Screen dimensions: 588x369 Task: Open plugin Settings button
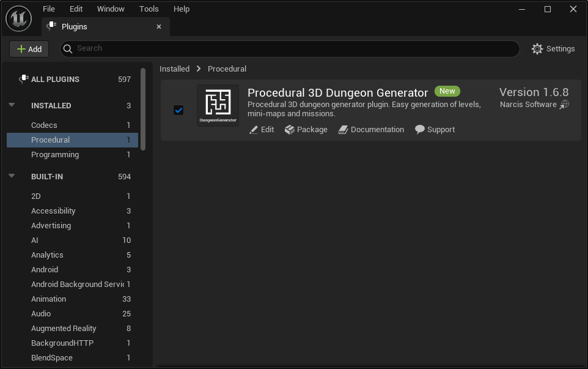[553, 49]
